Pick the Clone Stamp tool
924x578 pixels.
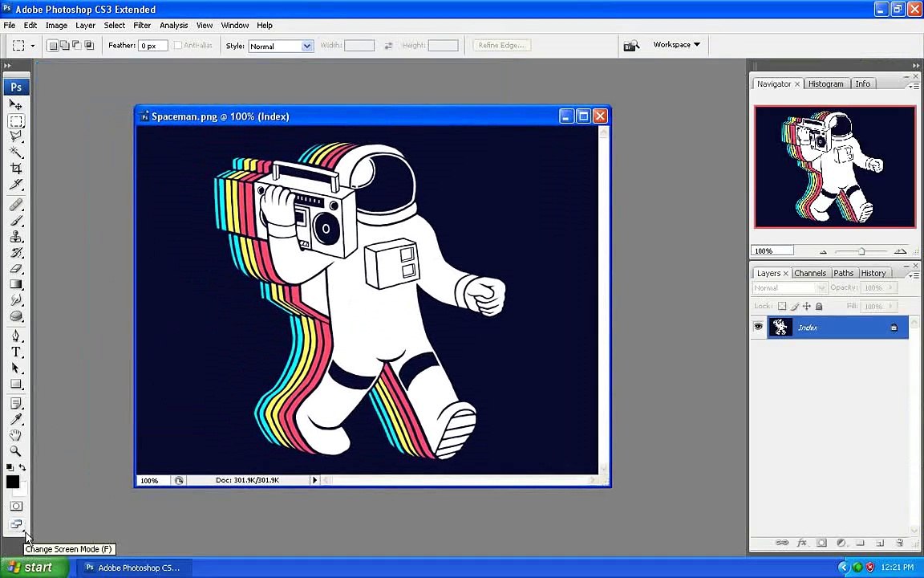click(x=16, y=237)
